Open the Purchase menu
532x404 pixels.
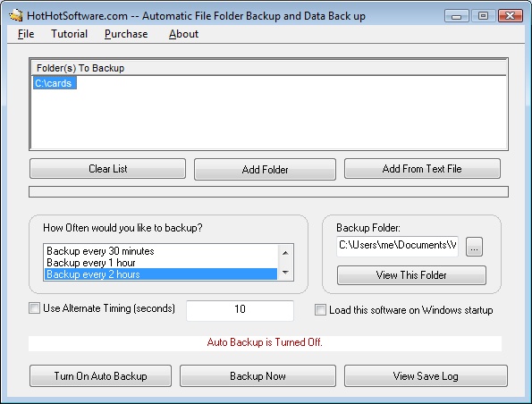click(126, 34)
